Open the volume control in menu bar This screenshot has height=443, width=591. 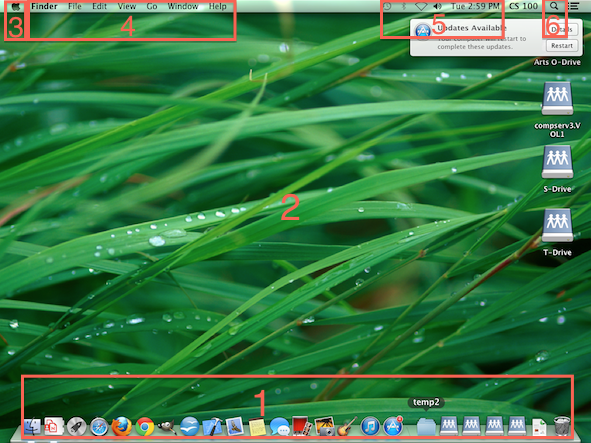click(437, 6)
